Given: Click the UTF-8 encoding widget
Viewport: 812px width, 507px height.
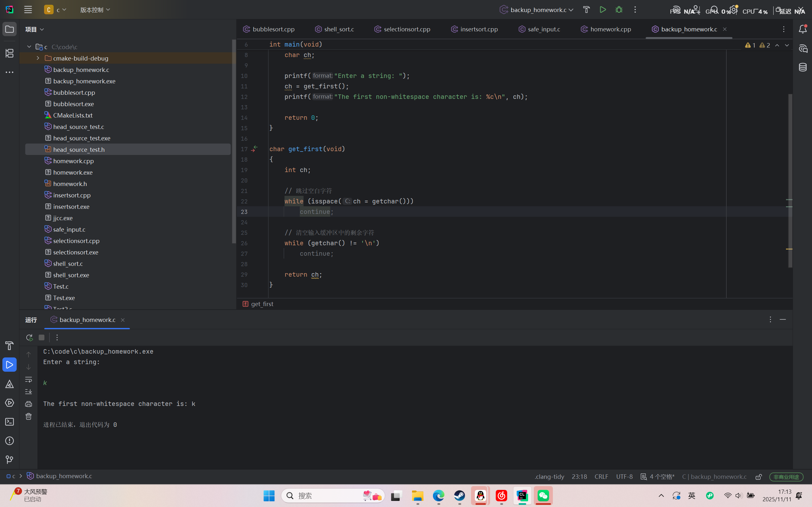Looking at the screenshot, I should click(624, 477).
